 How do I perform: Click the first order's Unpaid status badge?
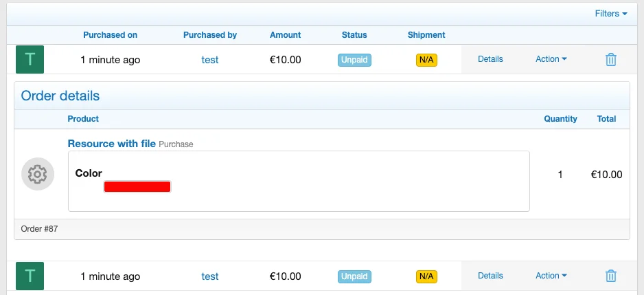pyautogui.click(x=354, y=60)
